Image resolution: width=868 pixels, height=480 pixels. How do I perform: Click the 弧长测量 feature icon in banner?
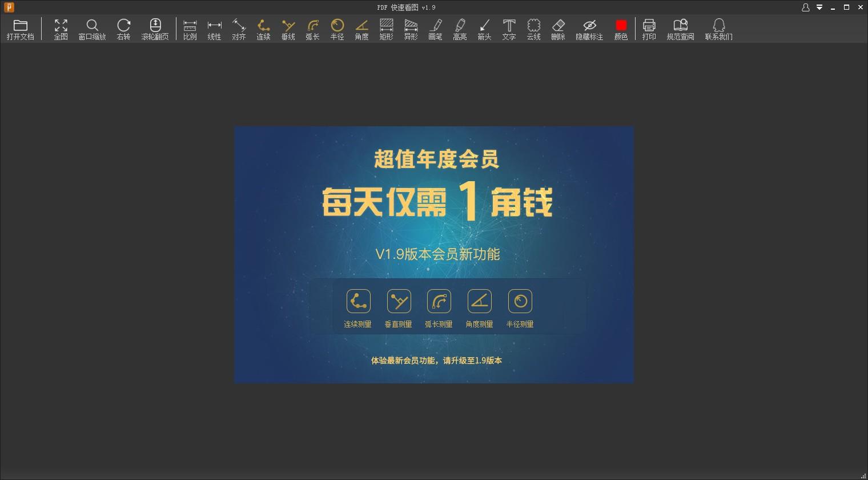click(x=439, y=301)
